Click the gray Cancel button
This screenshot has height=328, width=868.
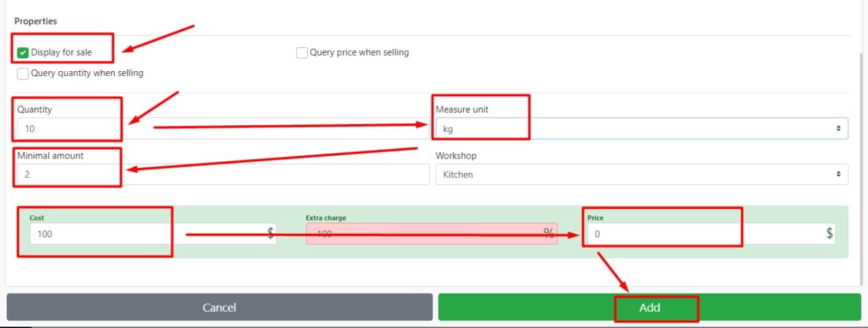(219, 307)
